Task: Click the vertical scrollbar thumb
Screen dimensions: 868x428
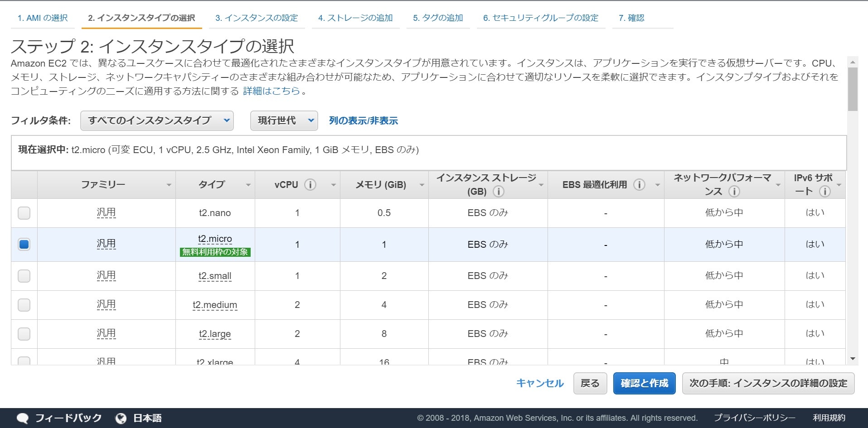Action: click(x=853, y=89)
